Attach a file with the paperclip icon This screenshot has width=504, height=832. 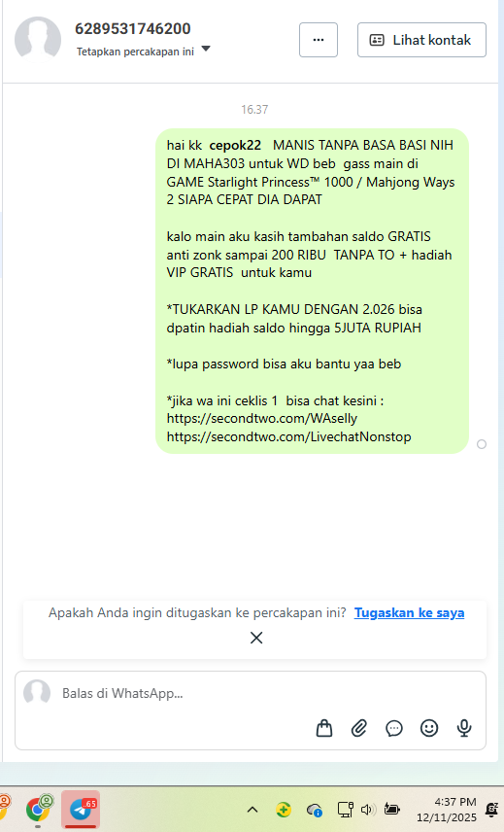pyautogui.click(x=359, y=728)
